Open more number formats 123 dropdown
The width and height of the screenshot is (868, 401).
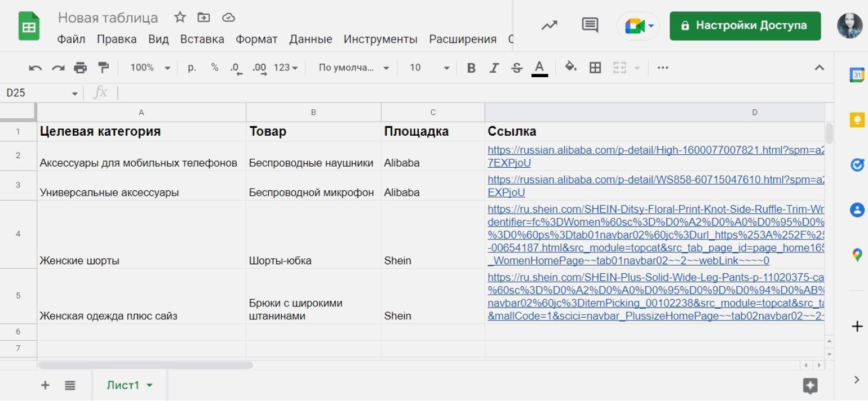286,68
